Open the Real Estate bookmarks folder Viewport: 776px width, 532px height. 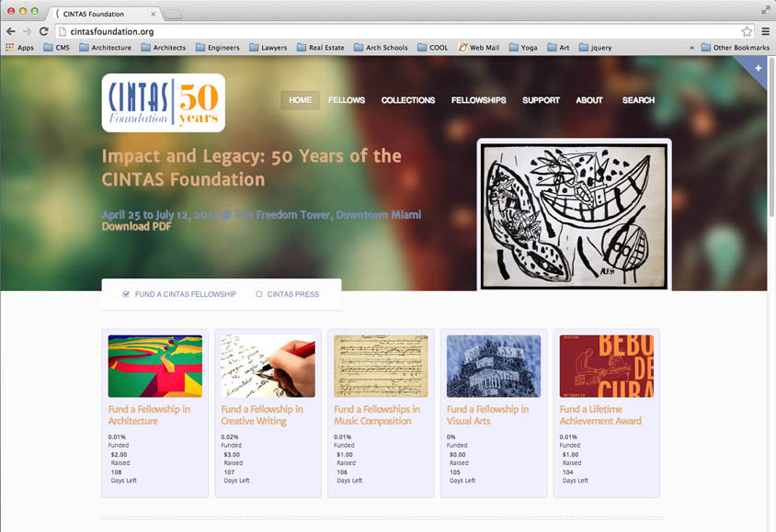point(321,48)
